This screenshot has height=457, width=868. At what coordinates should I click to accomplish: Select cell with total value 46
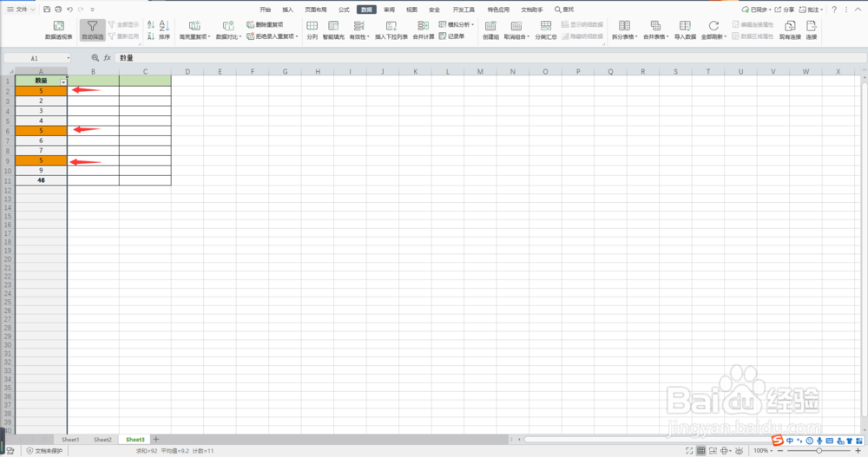coord(41,180)
